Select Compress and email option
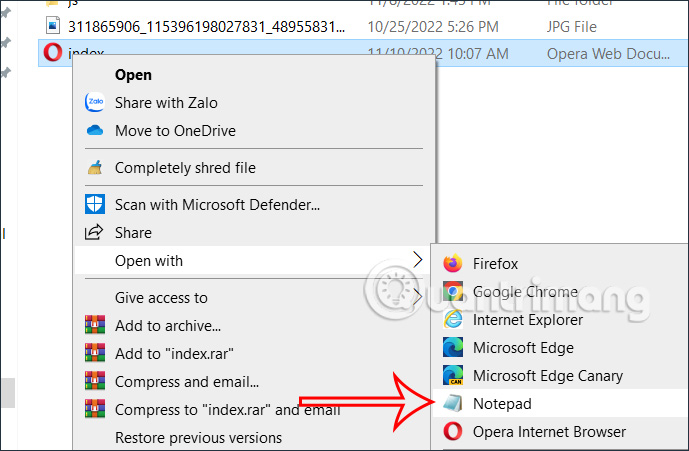Image resolution: width=689 pixels, height=451 pixels. click(187, 381)
